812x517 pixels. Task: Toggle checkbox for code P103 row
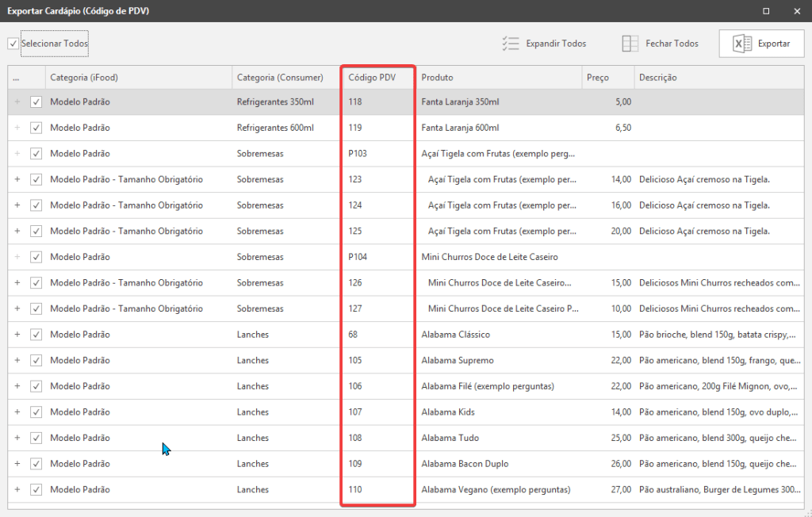point(36,153)
